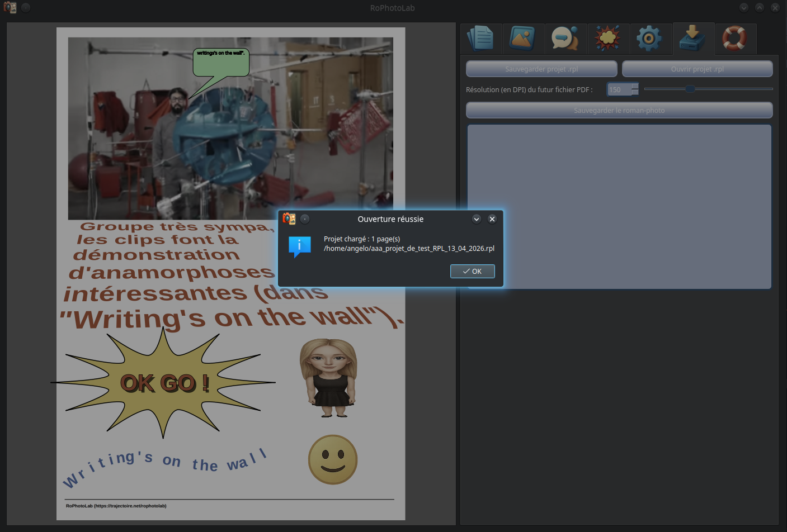The width and height of the screenshot is (787, 532).
Task: Click the RoPhotoLab icon in dialog title bar
Action: tap(289, 219)
